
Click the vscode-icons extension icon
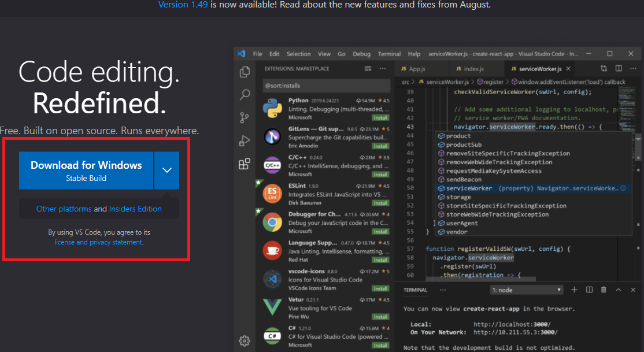[x=272, y=279]
